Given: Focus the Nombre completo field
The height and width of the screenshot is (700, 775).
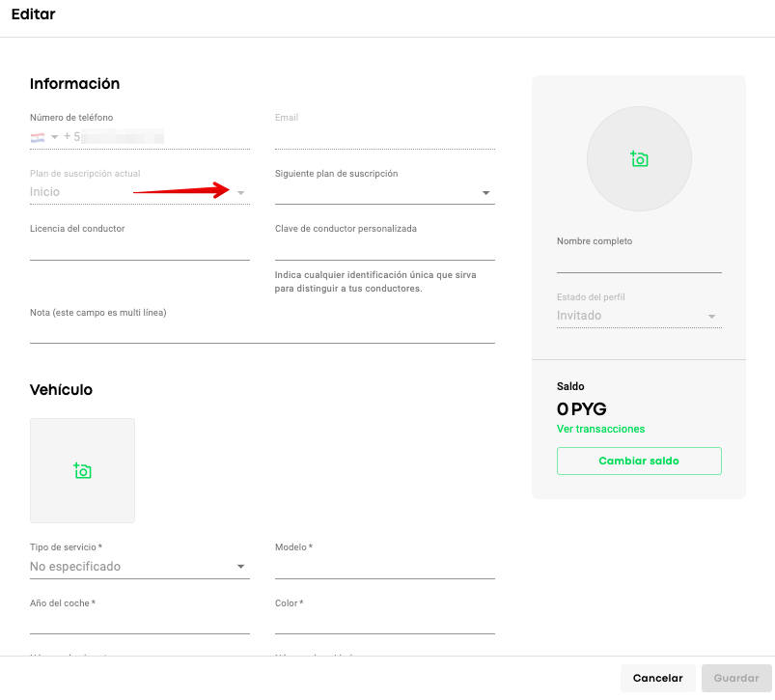Looking at the screenshot, I should pos(639,262).
